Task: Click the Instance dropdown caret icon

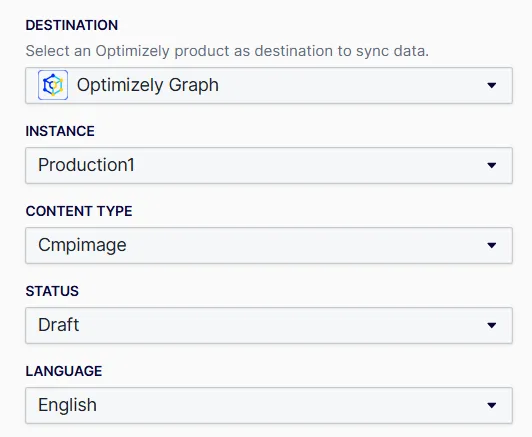Action: [492, 165]
